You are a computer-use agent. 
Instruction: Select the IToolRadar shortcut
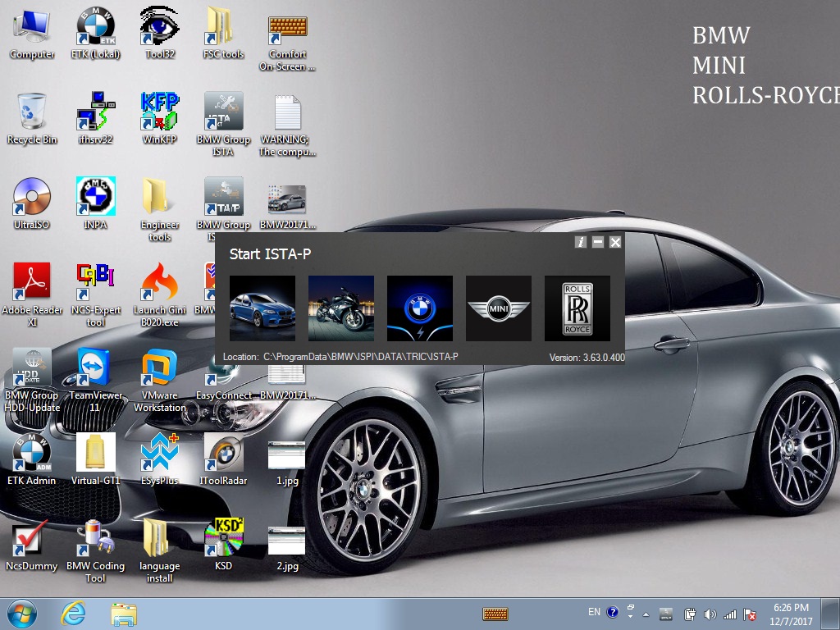point(223,459)
